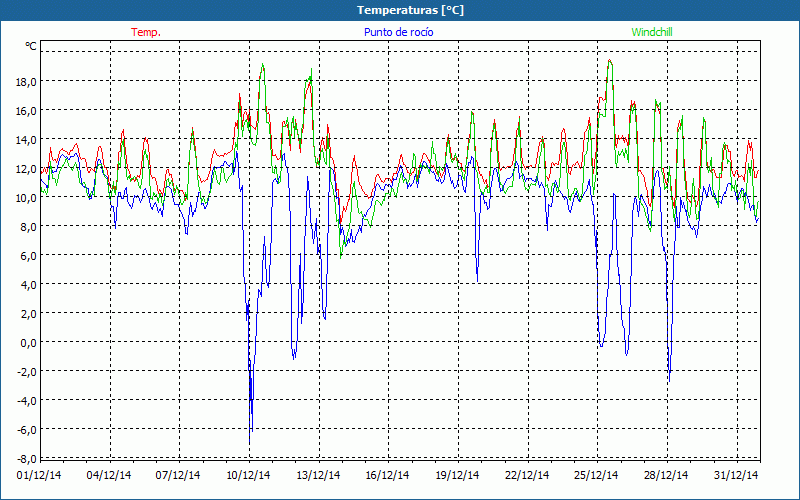
Task: Click the 4,0 y-axis value
Action: 29,285
